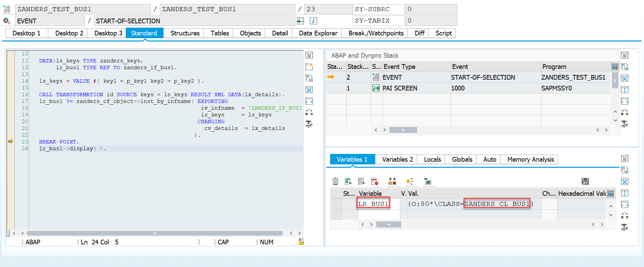
Task: Click the SY-TABIX value field
Action: [431, 21]
